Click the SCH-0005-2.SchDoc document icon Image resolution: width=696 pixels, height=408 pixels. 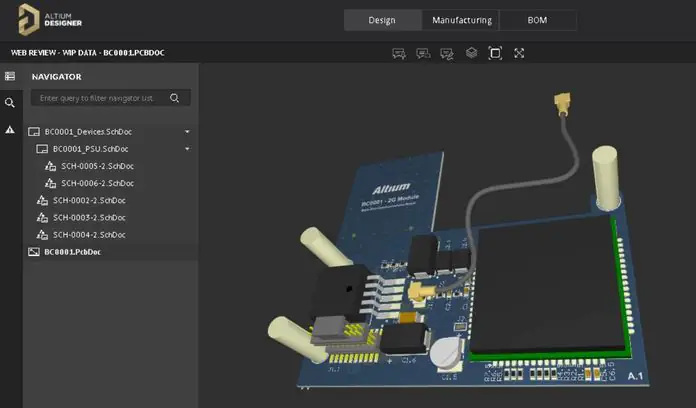(50, 166)
